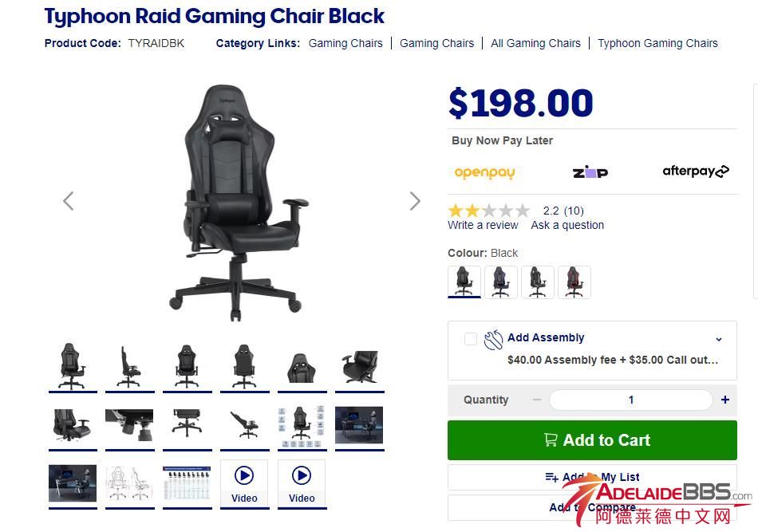Screen dimensions: 758x532
Task: Open the Openpay payment logo
Action: [x=484, y=172]
